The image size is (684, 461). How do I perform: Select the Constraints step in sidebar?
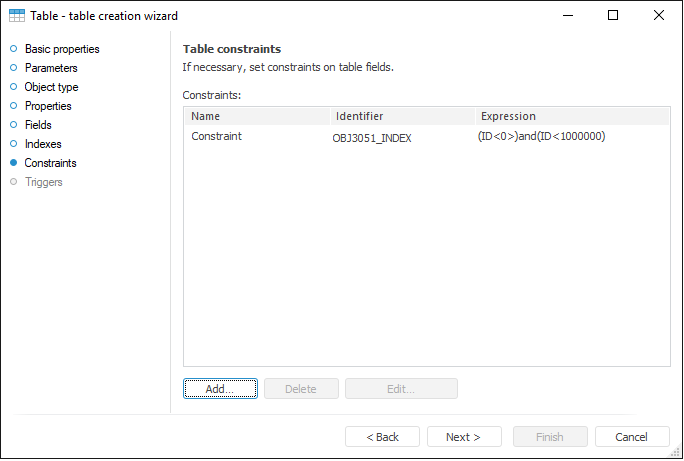coord(50,163)
